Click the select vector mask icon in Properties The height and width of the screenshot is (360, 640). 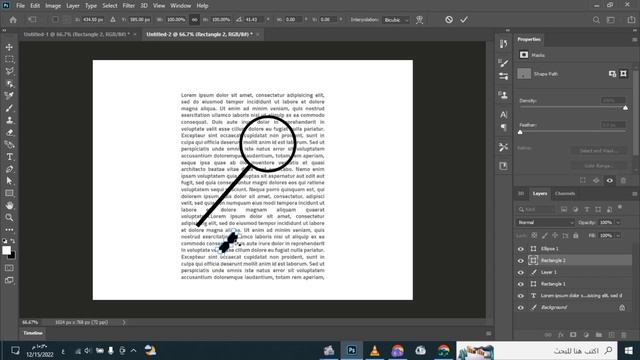click(623, 74)
